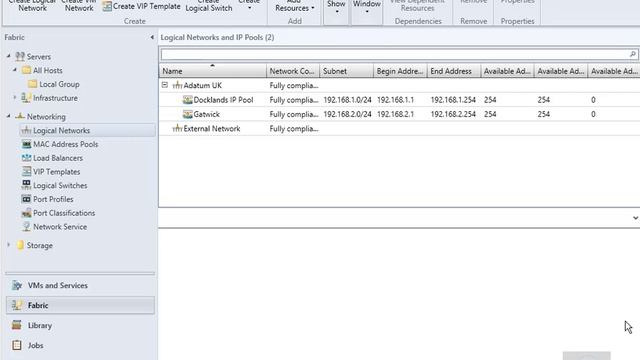The height and width of the screenshot is (360, 640).
Task: Collapse the Servers tree node
Action: pyautogui.click(x=9, y=56)
